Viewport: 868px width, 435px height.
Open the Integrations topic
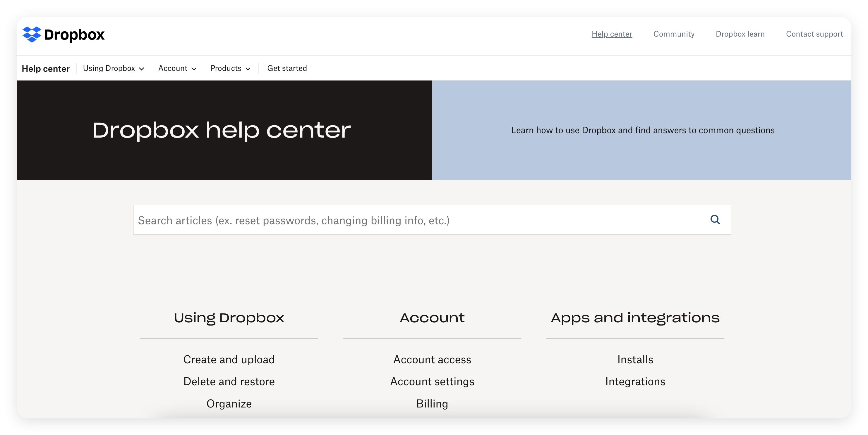(635, 381)
